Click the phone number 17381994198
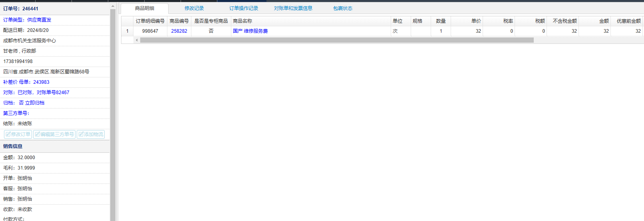This screenshot has width=644, height=221. (18, 61)
